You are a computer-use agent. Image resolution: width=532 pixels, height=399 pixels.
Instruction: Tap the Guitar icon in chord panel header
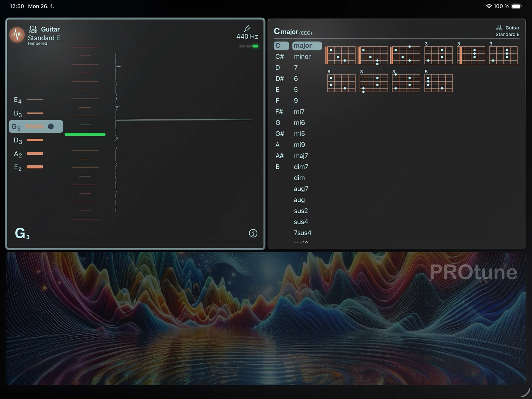pos(499,28)
